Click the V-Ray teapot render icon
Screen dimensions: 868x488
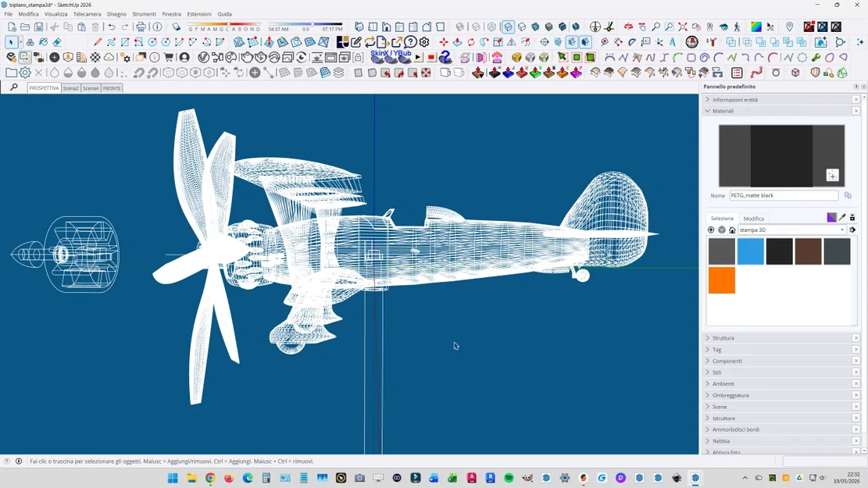tap(246, 57)
